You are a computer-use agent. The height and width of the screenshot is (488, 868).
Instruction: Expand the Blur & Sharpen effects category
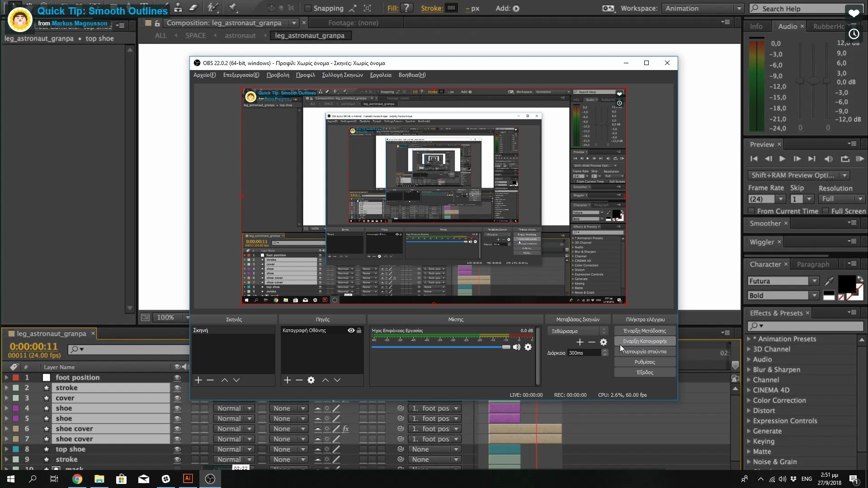[x=749, y=370]
